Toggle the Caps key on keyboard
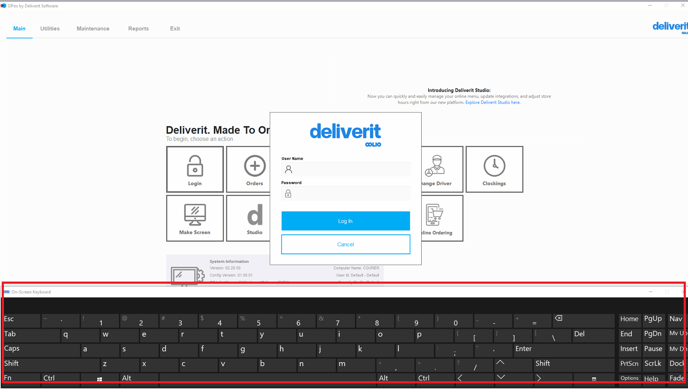This screenshot has width=688, height=389. point(41,350)
